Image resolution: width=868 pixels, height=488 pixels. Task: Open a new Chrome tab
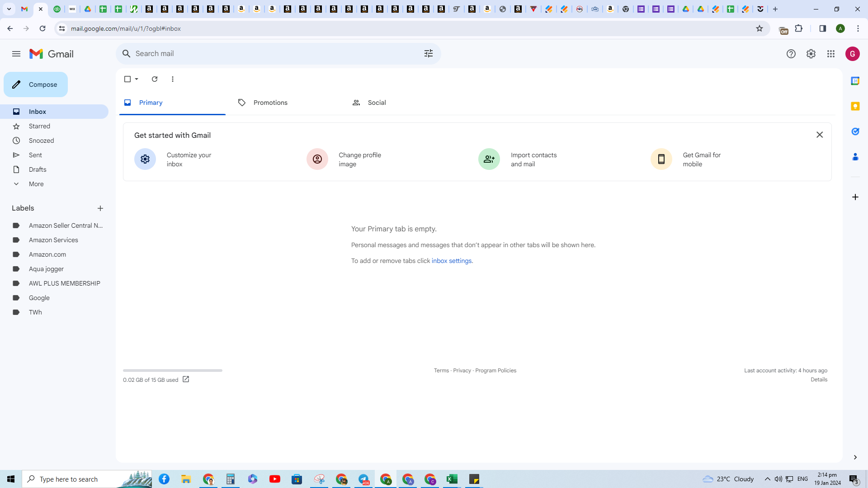775,9
